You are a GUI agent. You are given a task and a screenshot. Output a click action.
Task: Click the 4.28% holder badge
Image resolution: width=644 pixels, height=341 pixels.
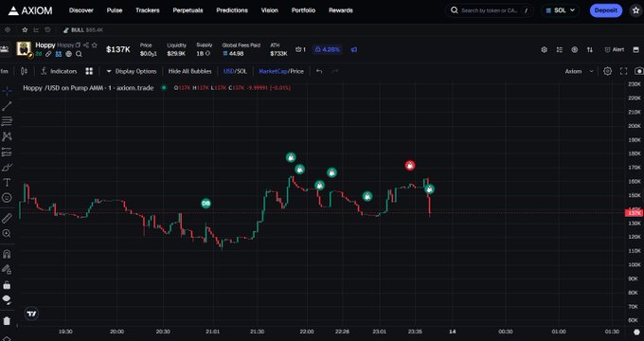tap(328, 49)
